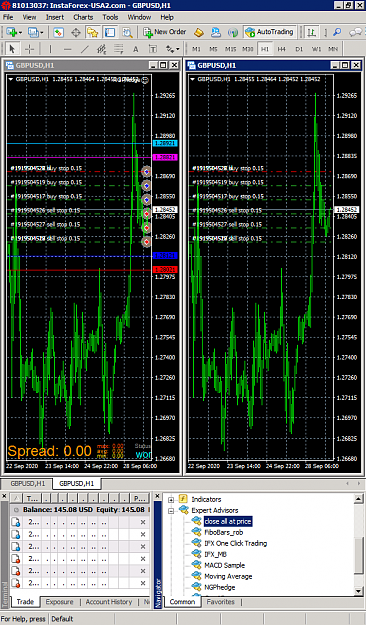This screenshot has height=625, width=366.
Task: Open the MetaEditor yellow book icon
Action: click(199, 32)
